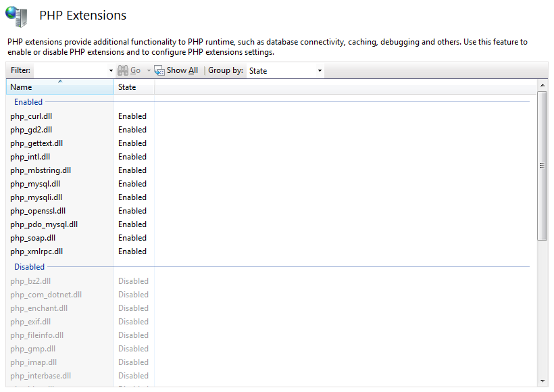The image size is (554, 392).
Task: Click inside the Filter text field
Action: point(71,70)
